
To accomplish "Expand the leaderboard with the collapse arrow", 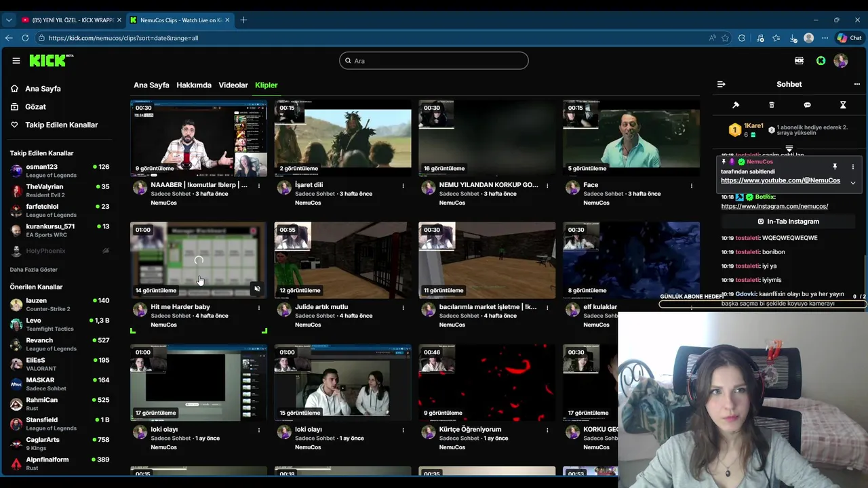I will click(x=789, y=148).
